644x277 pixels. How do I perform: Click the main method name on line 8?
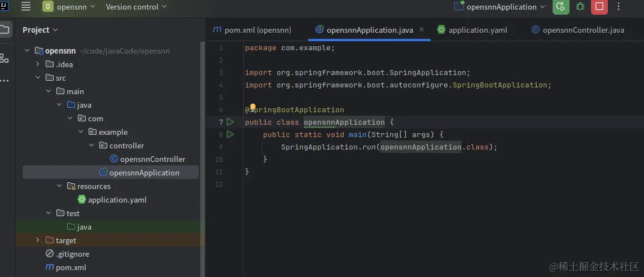tap(358, 134)
